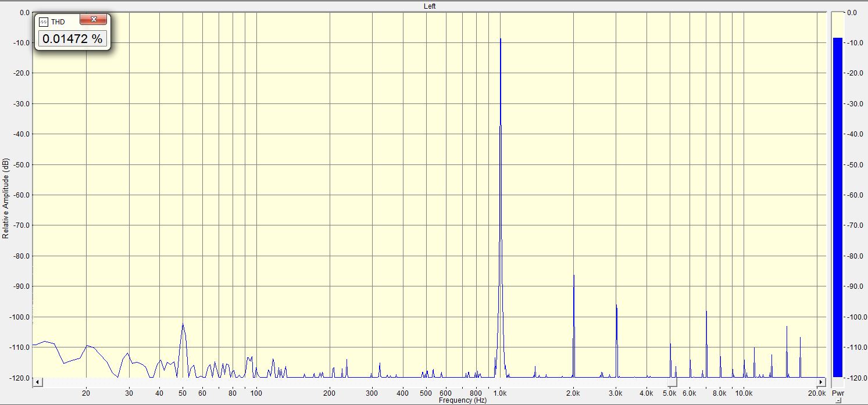Click the 5.0k frequency axis label
The image size is (868, 405).
[x=670, y=393]
